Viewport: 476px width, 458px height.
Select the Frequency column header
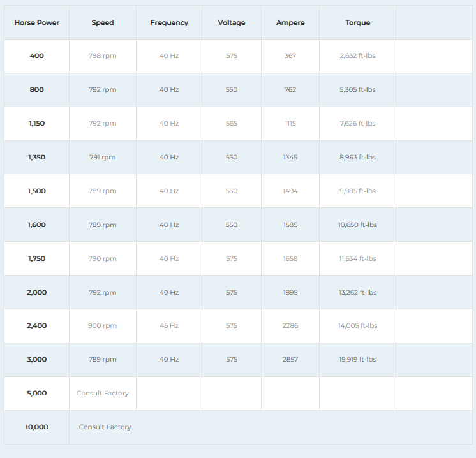click(169, 22)
